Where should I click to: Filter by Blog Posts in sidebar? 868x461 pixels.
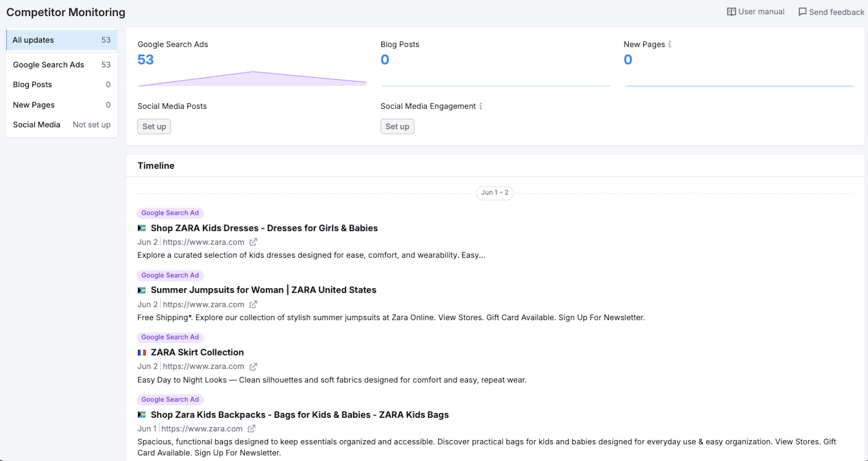62,84
